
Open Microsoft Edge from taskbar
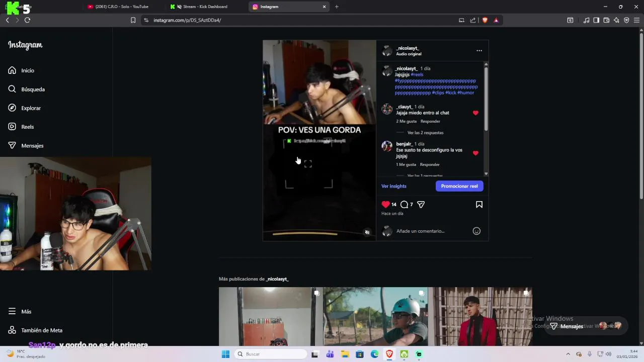(375, 354)
